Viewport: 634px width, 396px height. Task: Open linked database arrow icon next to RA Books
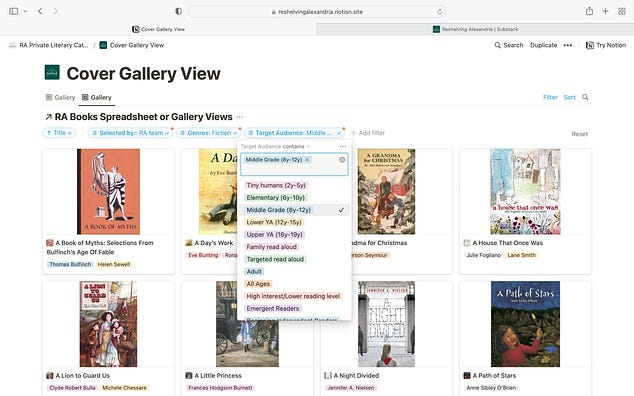(x=49, y=117)
